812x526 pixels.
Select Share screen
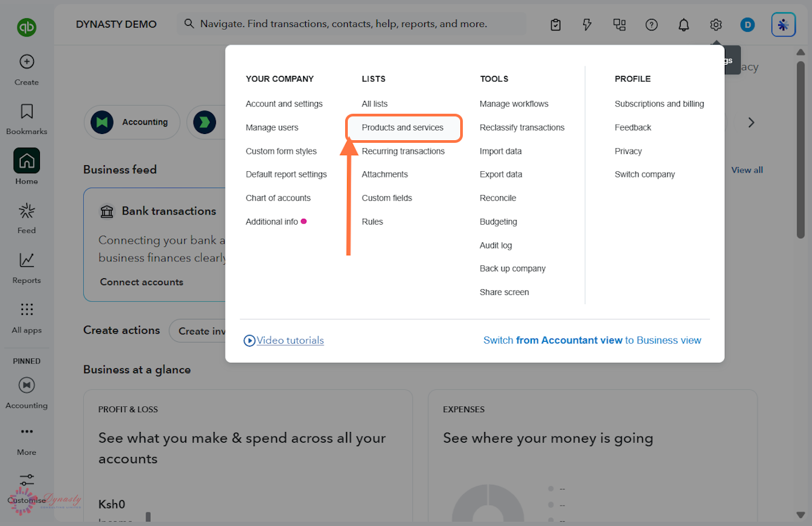tap(504, 292)
